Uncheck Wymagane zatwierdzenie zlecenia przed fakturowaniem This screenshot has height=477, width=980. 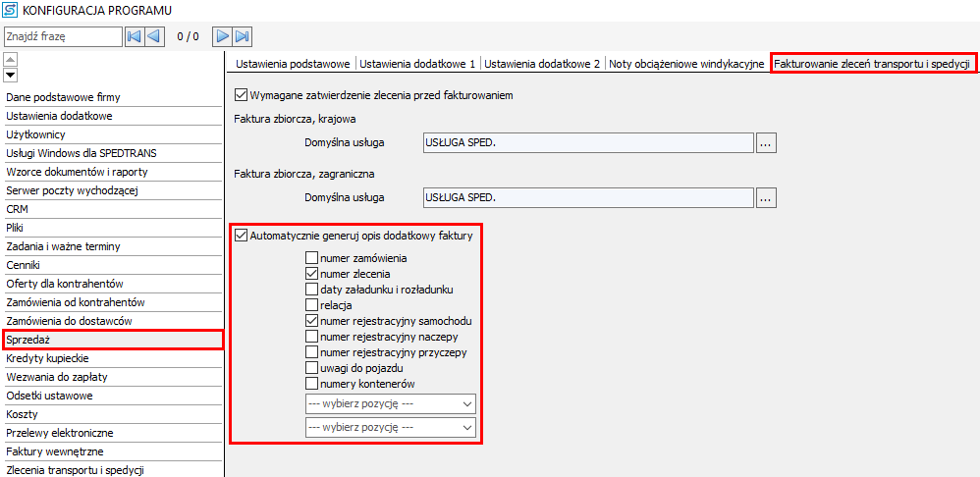coord(241,95)
